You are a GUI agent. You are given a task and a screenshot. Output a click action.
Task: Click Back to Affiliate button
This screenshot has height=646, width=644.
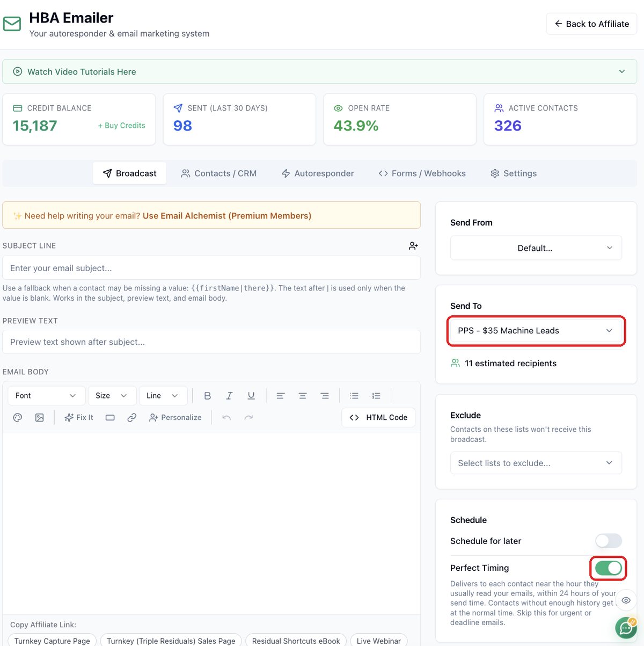591,24
